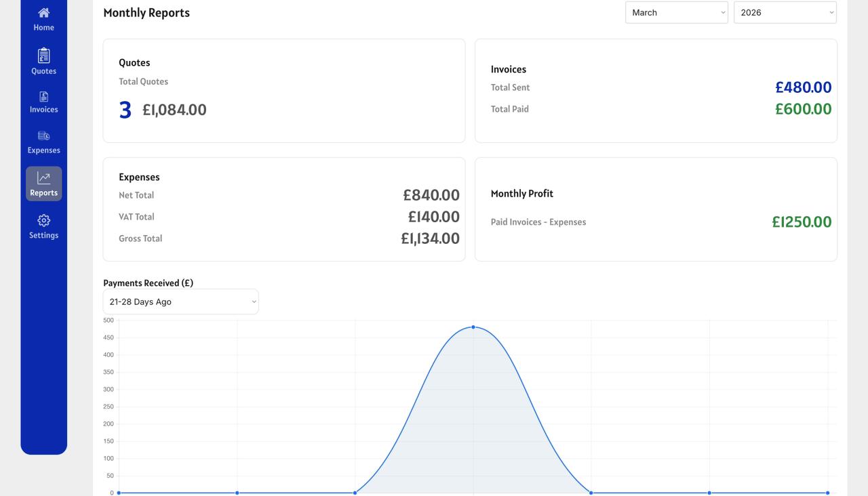Click the first chart point at far left
The height and width of the screenshot is (496, 868).
[119, 493]
